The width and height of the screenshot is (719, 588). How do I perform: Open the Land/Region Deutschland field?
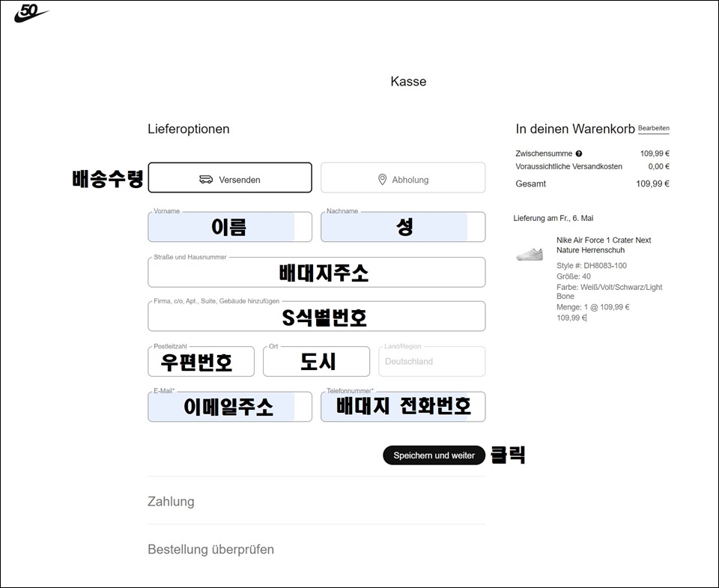coord(432,362)
